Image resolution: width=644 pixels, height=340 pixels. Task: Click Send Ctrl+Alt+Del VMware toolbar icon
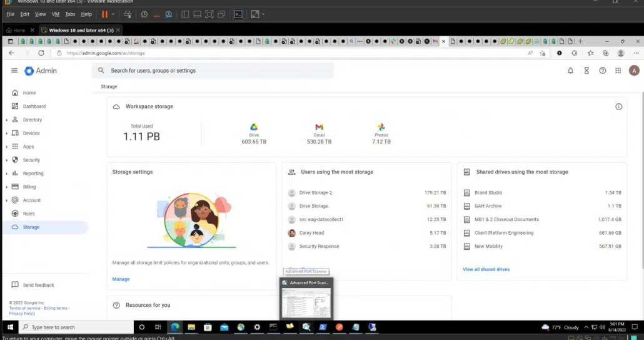(x=128, y=14)
